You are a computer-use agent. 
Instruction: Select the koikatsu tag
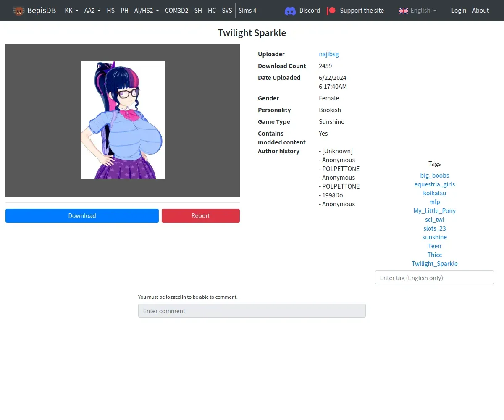tap(435, 193)
